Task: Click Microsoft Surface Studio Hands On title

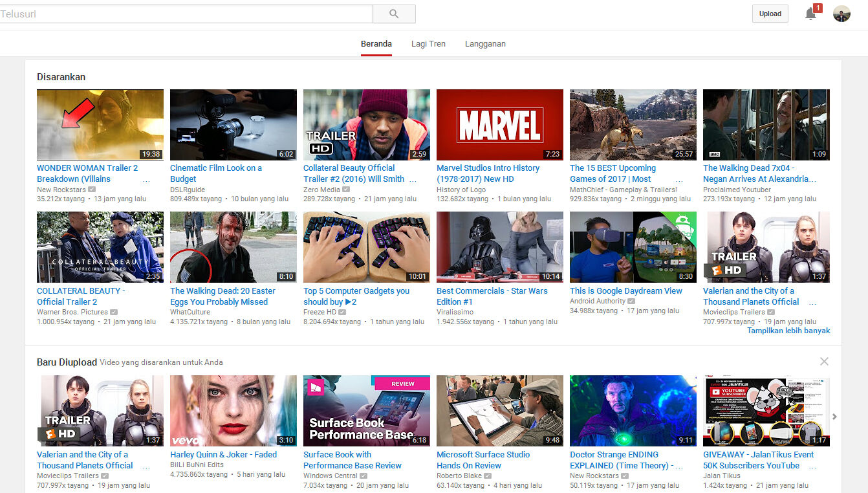Action: (x=483, y=460)
